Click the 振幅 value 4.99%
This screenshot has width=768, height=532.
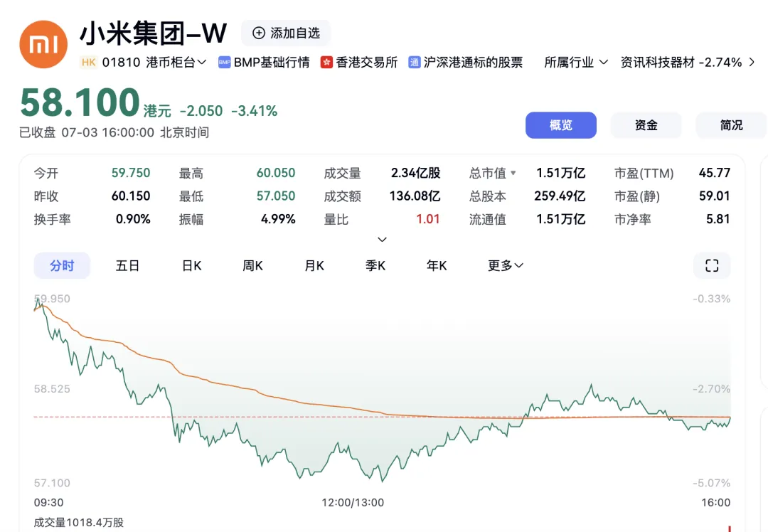pos(278,219)
